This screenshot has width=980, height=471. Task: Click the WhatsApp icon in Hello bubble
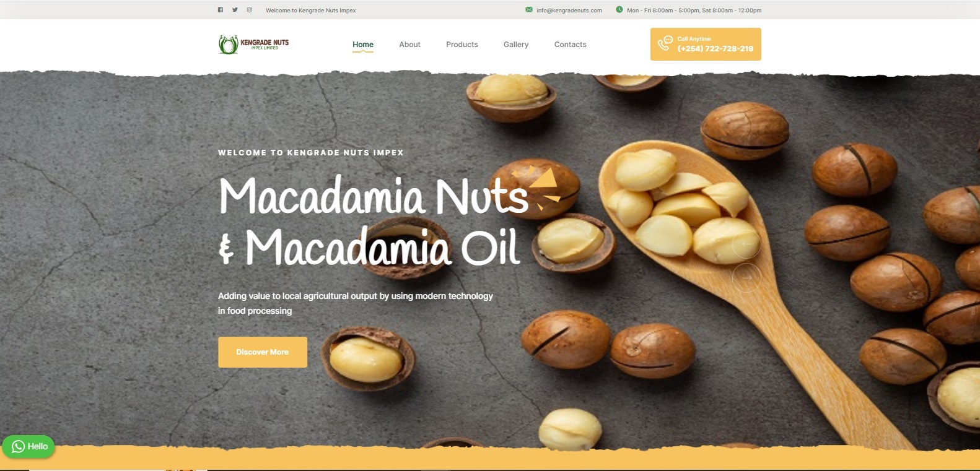click(x=18, y=446)
